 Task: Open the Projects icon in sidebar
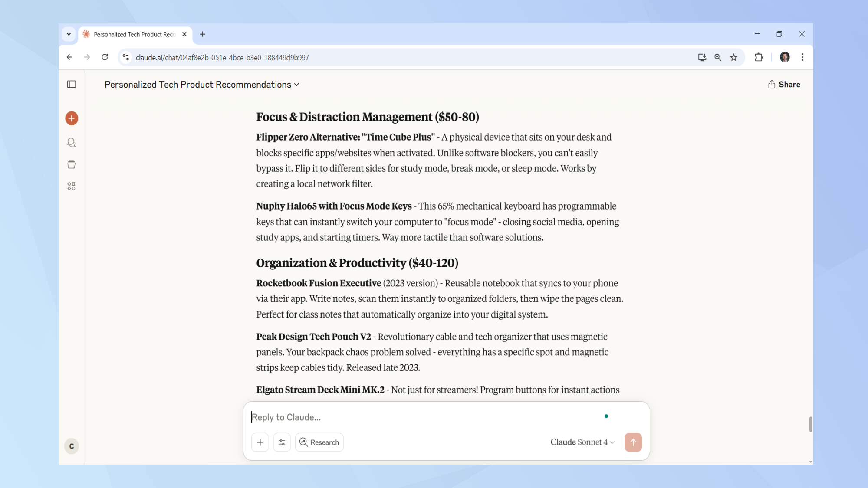pos(72,164)
